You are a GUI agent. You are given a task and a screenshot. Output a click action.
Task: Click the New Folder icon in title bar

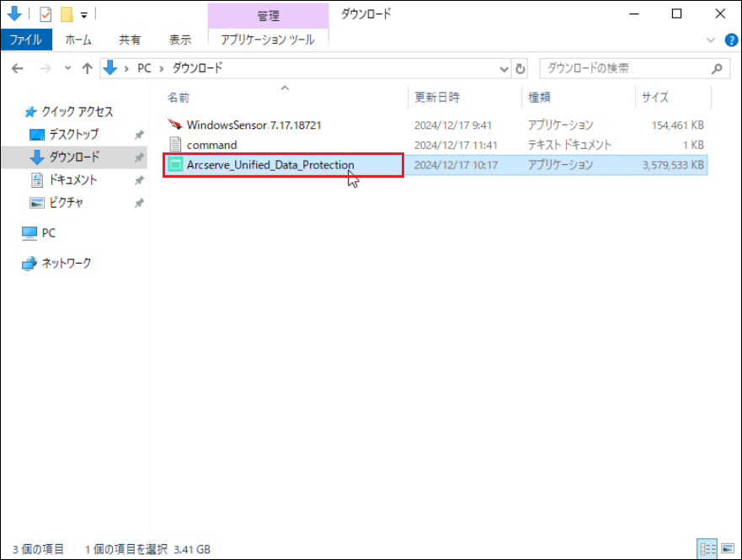[x=67, y=14]
